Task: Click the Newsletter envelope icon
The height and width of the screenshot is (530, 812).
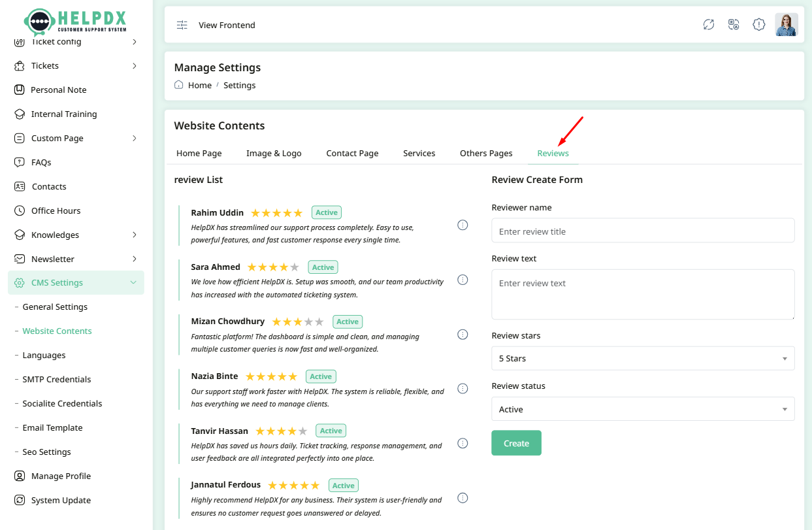Action: pos(20,259)
